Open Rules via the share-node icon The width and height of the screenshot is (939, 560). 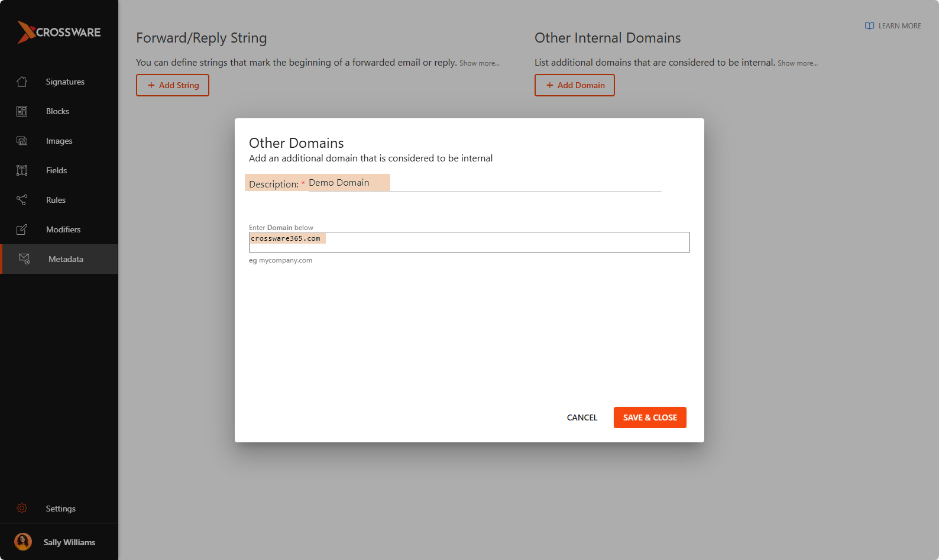click(x=22, y=200)
